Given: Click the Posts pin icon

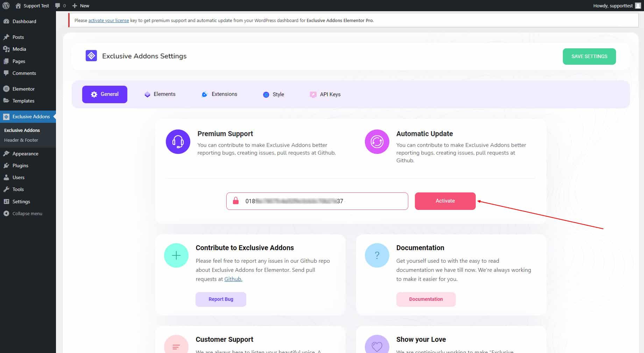Looking at the screenshot, I should [6, 37].
